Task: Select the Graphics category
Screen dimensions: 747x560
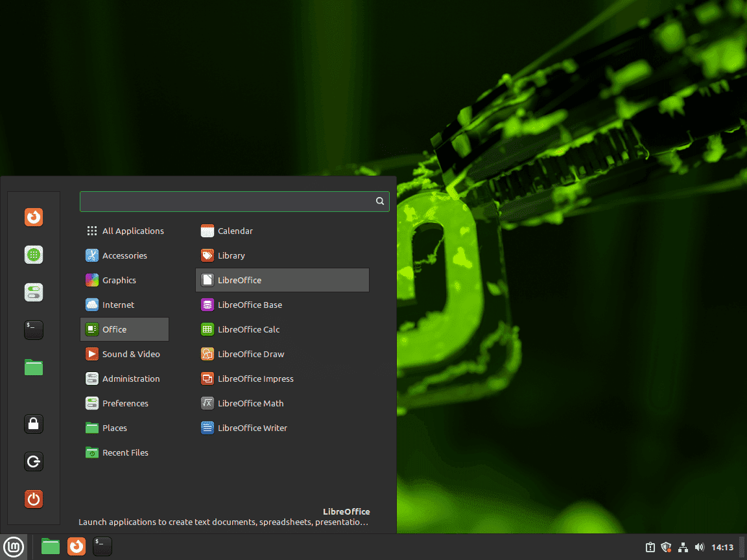Action: tap(124, 280)
